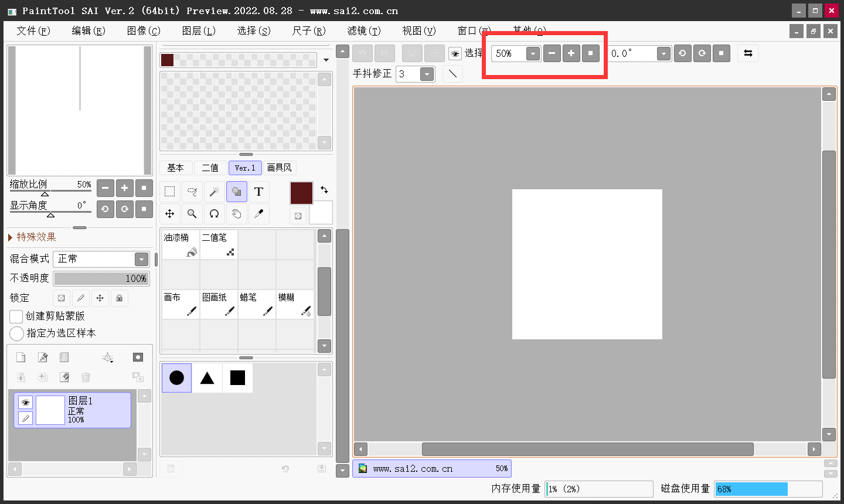Select the 油漆桶 bucket tool
Image resolution: width=844 pixels, height=504 pixels.
tap(181, 244)
